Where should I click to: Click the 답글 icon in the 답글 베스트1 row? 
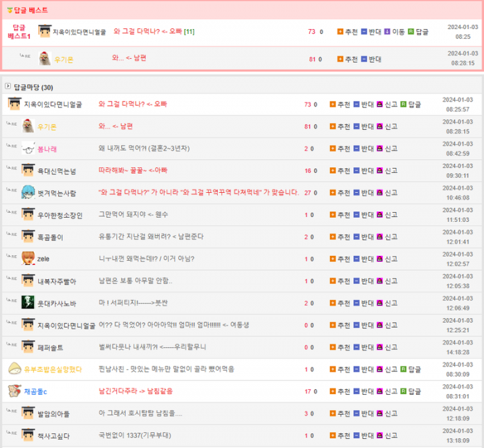click(x=411, y=32)
